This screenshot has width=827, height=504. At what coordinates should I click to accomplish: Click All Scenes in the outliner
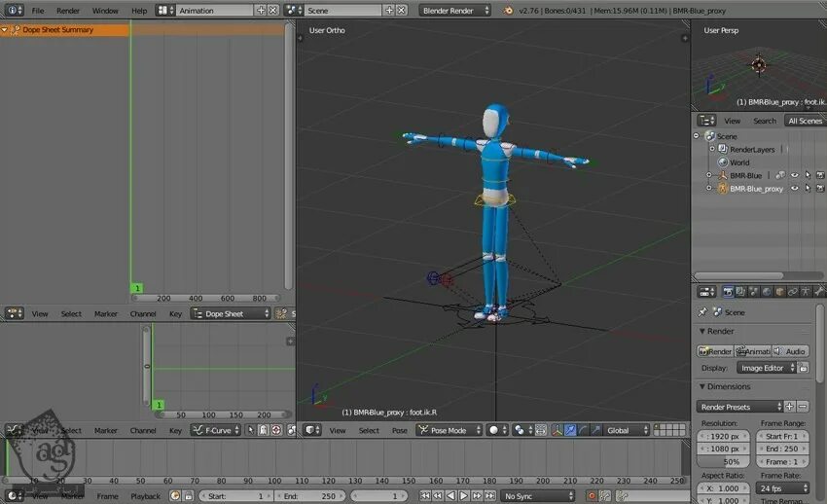pyautogui.click(x=805, y=121)
